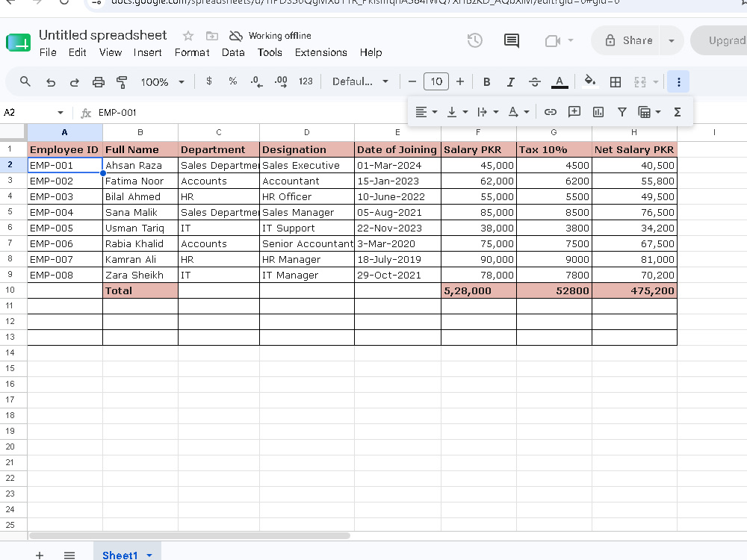Open text rotation dropdown
Viewport: 747px width, 560px height.
(518, 112)
